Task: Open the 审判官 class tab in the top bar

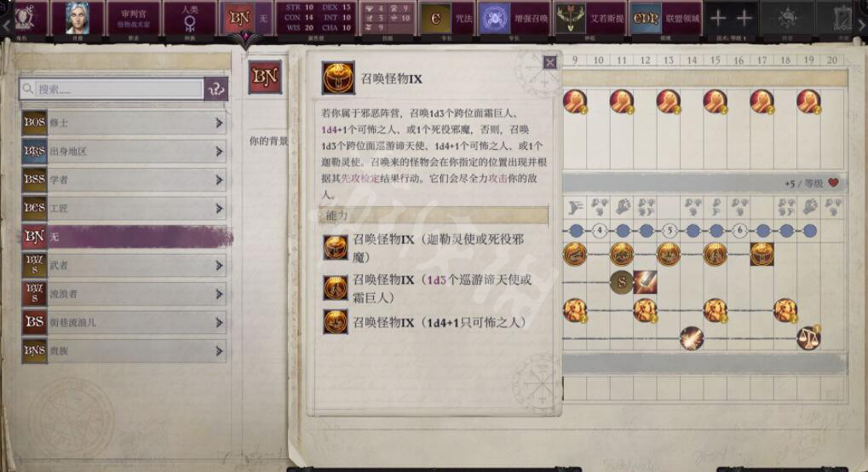Action: tap(133, 18)
